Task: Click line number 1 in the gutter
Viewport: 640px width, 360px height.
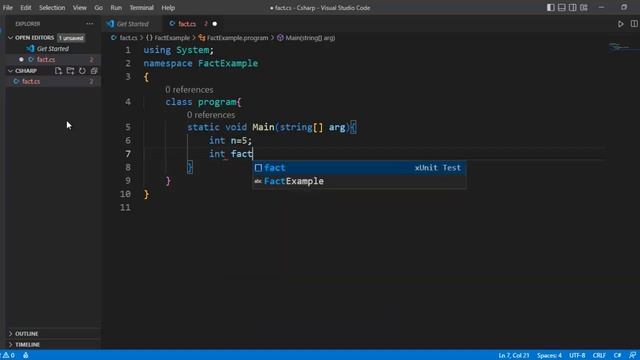Action: (x=128, y=50)
